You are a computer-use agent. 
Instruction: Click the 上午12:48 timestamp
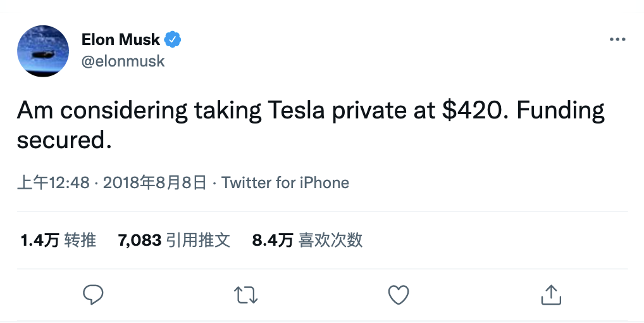coord(53,183)
